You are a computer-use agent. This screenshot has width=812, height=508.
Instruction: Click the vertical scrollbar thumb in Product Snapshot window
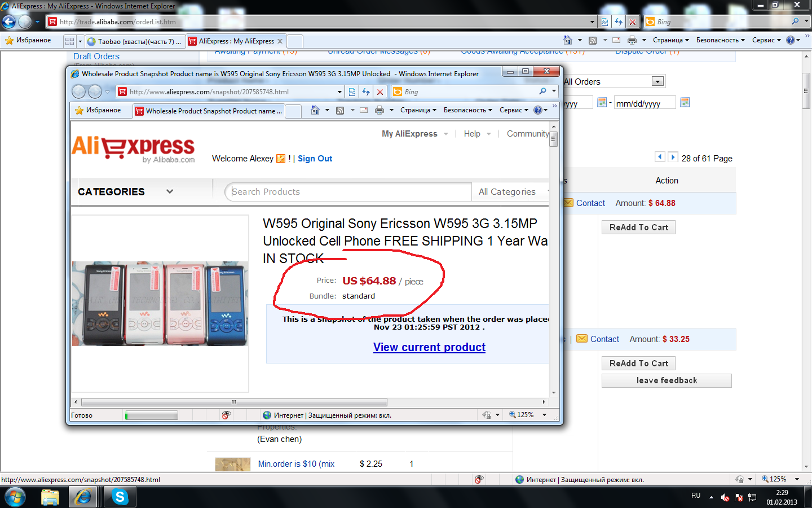[x=554, y=139]
